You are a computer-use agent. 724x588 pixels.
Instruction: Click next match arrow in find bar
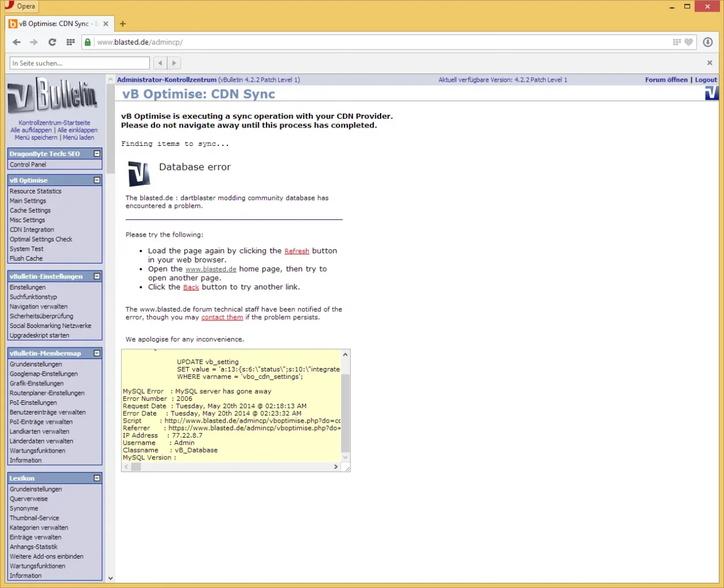point(174,63)
